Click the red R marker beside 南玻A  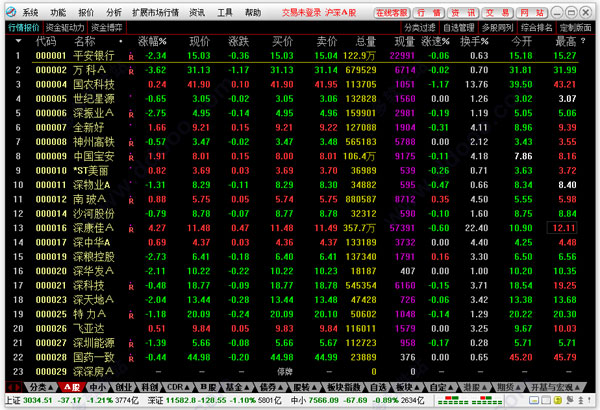131,200
